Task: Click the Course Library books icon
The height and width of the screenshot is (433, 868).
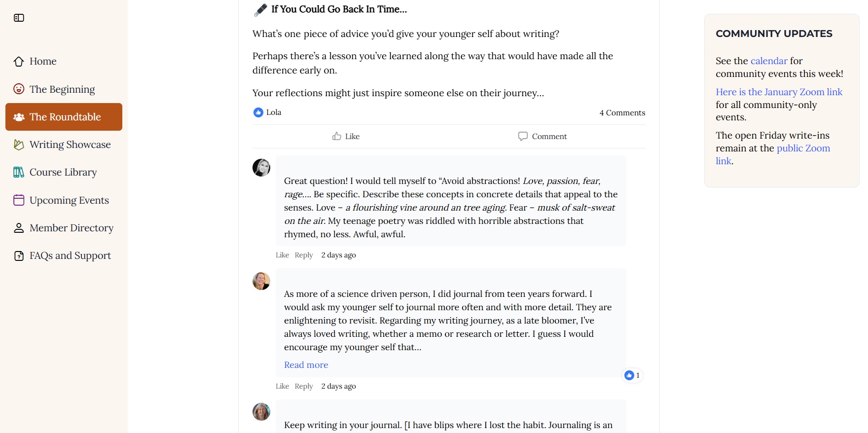Action: (19, 172)
